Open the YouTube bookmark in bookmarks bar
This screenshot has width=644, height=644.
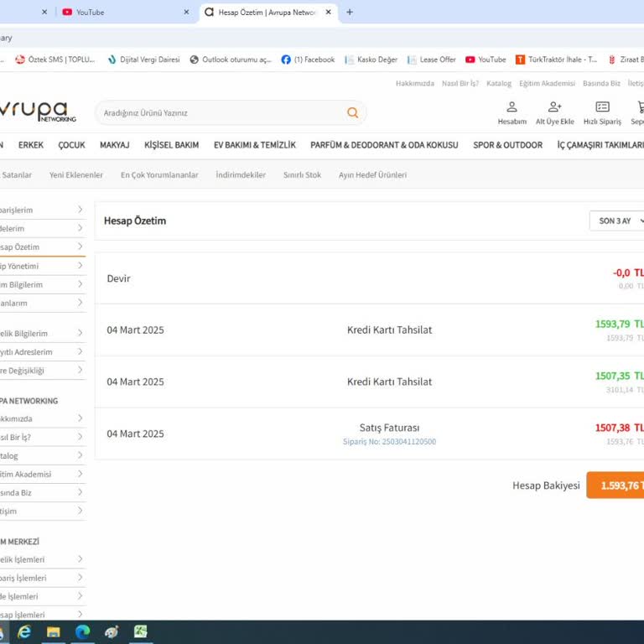(x=485, y=60)
